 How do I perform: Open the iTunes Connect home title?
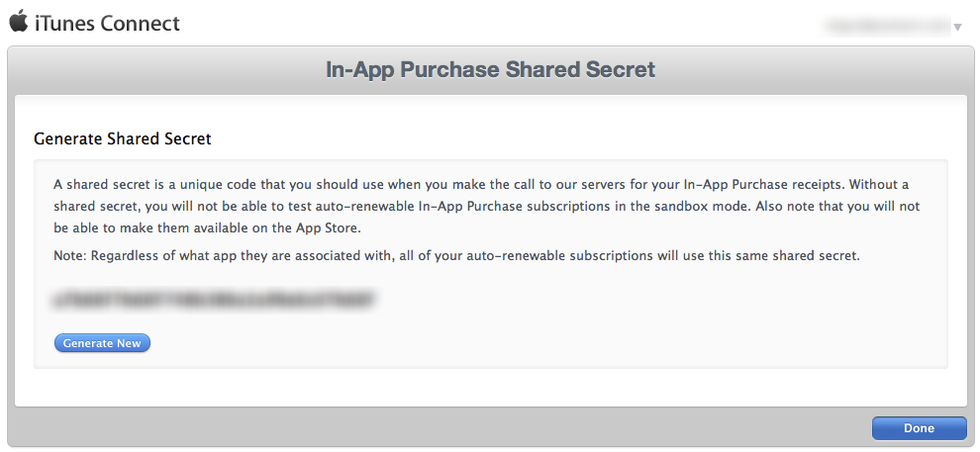107,23
